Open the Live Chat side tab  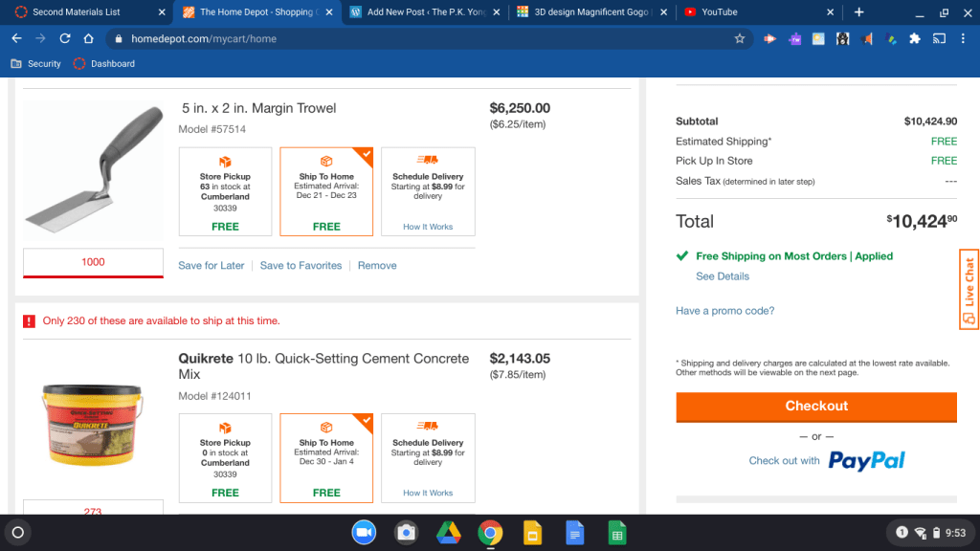click(x=969, y=290)
